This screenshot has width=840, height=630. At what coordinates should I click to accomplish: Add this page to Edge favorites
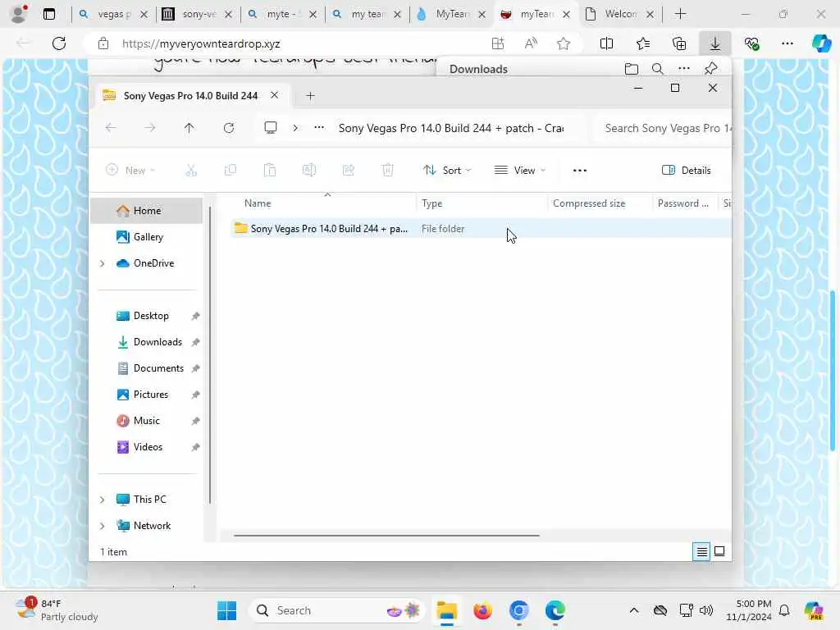(x=563, y=44)
